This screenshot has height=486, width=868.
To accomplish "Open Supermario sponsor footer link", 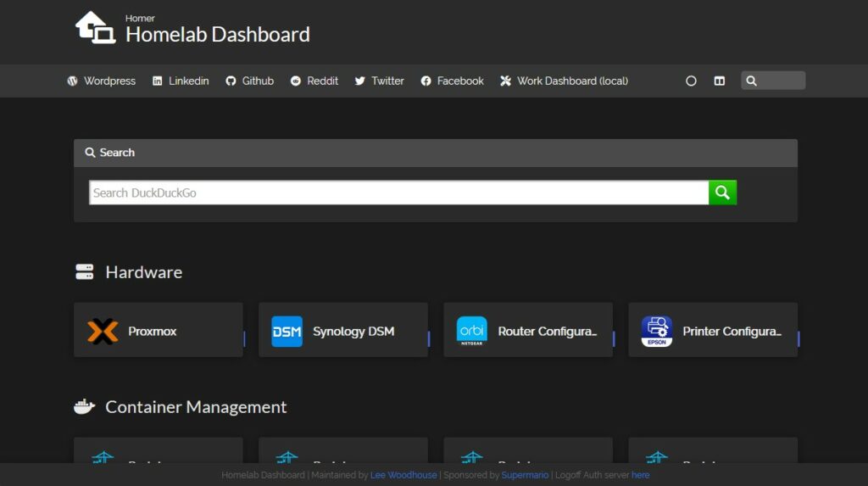I will pyautogui.click(x=525, y=475).
